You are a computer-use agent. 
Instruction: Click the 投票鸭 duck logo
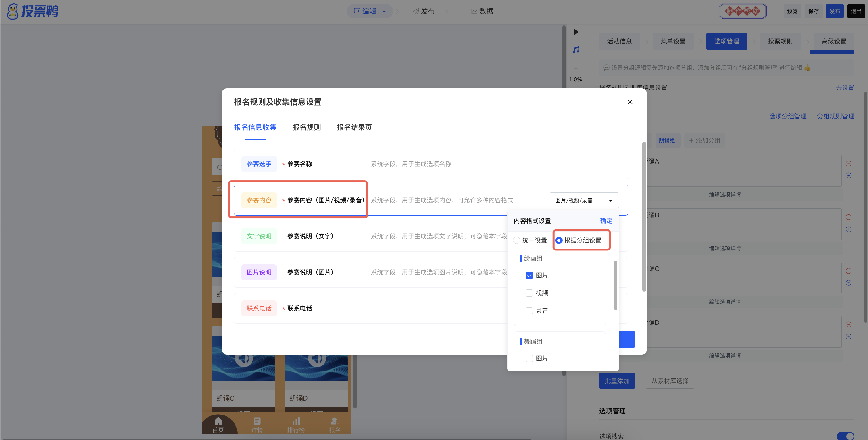(x=33, y=11)
